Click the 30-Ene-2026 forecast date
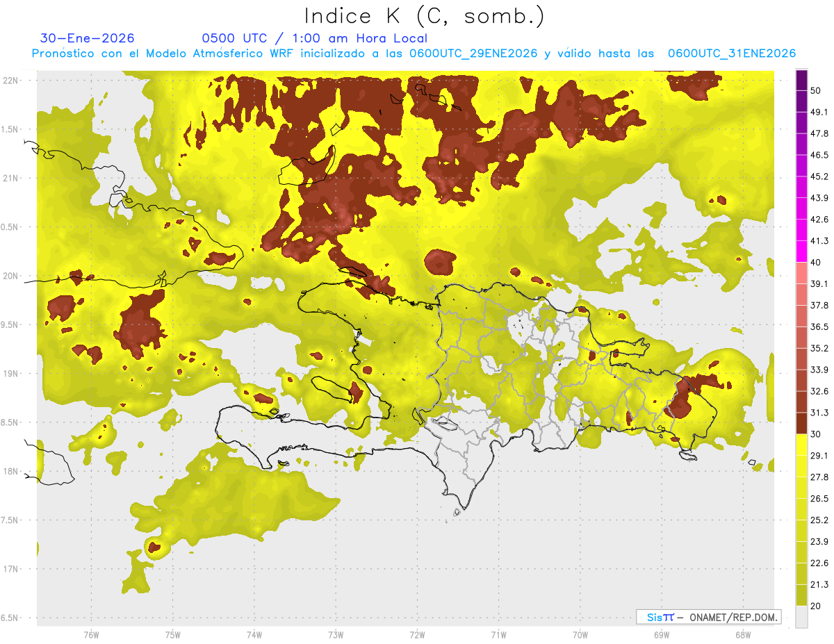834x644 pixels. (87, 38)
